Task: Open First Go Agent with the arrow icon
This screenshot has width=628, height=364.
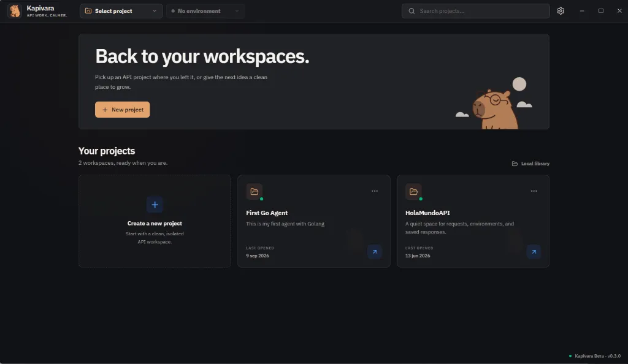Action: (x=375, y=252)
